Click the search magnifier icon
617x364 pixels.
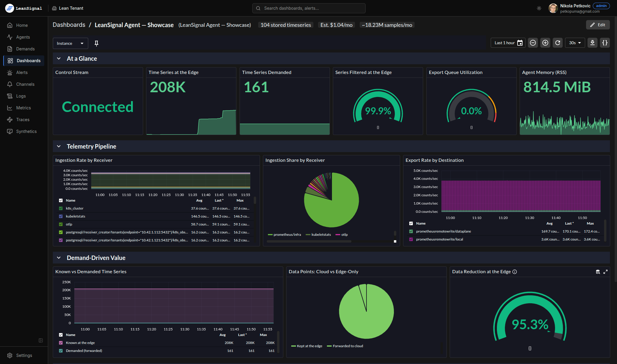click(258, 8)
